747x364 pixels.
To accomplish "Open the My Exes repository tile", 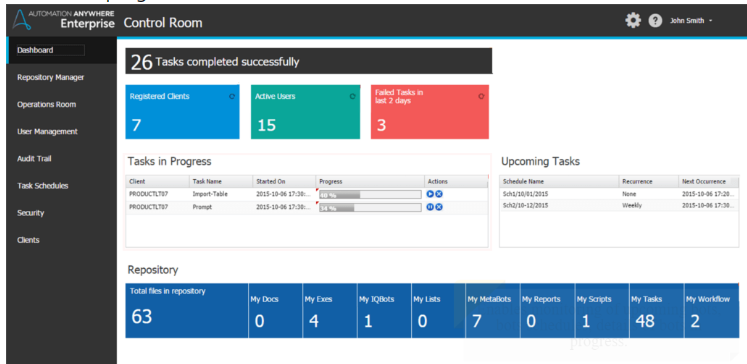I will tap(330, 311).
